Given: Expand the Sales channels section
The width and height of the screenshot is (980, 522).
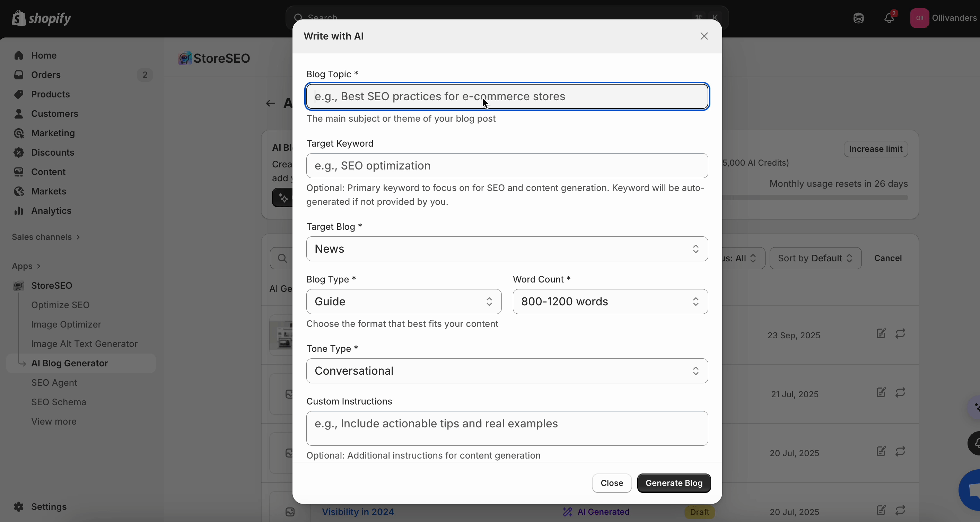Looking at the screenshot, I should coord(46,237).
